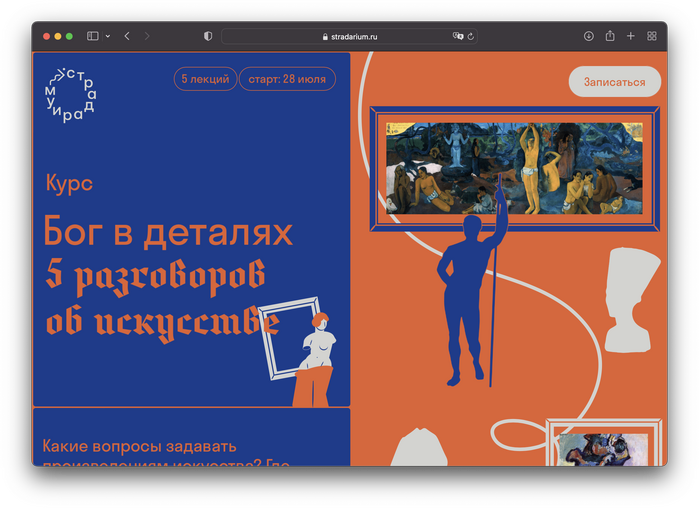Click the 'Бог в деталях' heading
The width and height of the screenshot is (699, 508).
click(x=168, y=232)
